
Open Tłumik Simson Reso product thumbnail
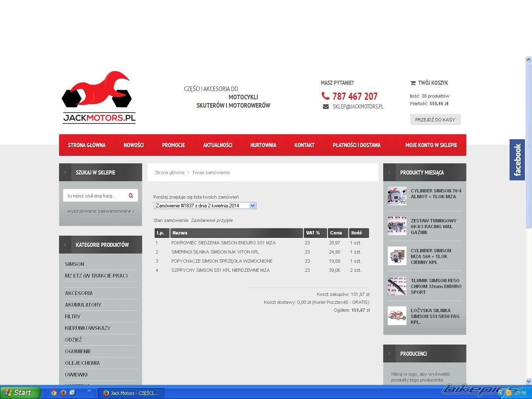coord(397,286)
